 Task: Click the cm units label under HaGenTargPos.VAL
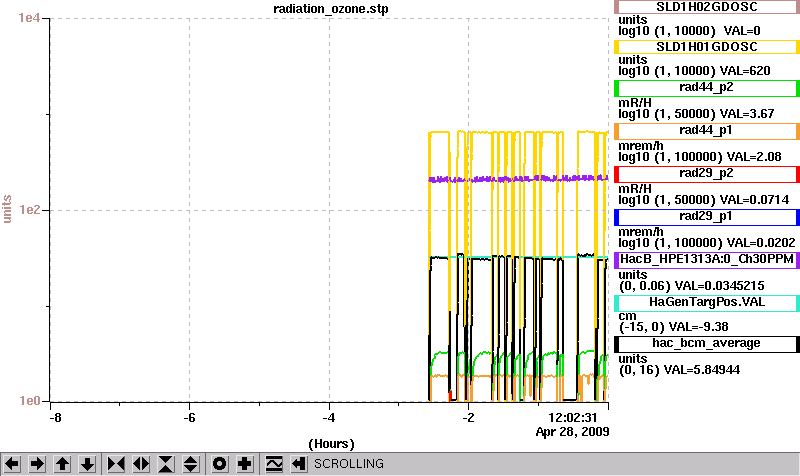coord(627,316)
